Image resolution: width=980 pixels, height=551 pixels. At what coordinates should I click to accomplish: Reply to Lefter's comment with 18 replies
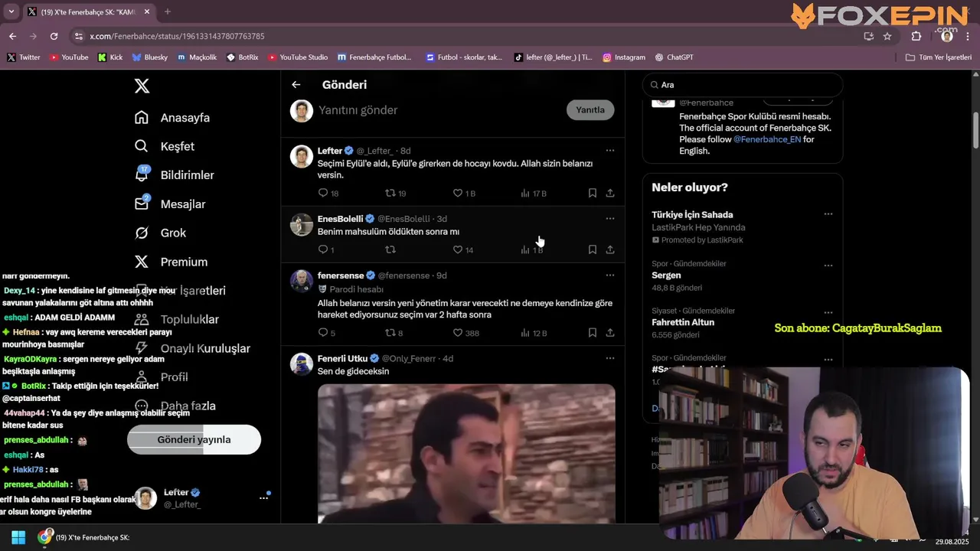(328, 194)
